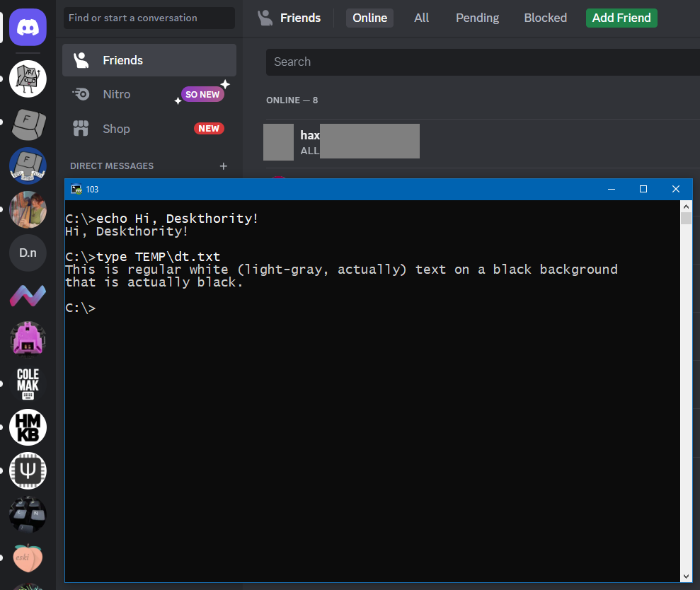Select the pink backpack server icon
The image size is (700, 590).
(28, 340)
